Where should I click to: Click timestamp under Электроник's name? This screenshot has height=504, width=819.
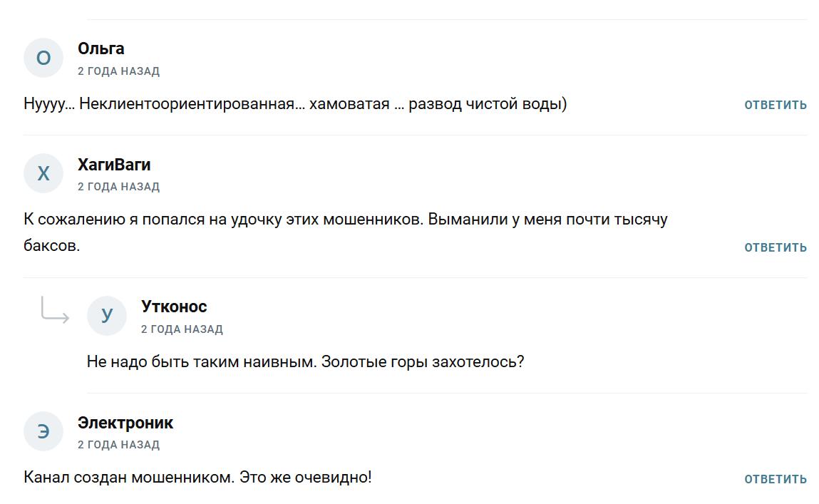tap(118, 443)
